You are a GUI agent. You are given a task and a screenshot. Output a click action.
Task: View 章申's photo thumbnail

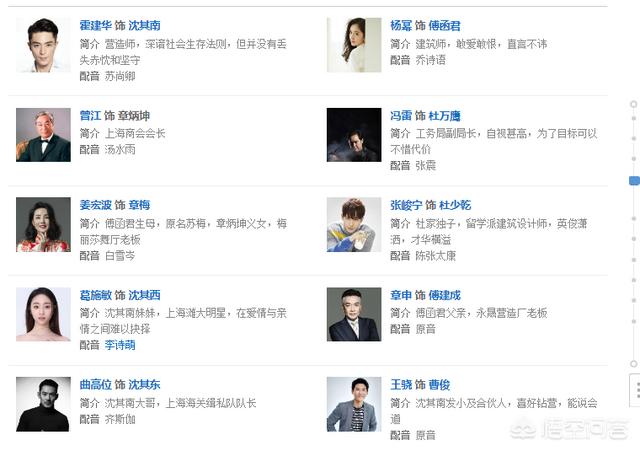(x=354, y=315)
